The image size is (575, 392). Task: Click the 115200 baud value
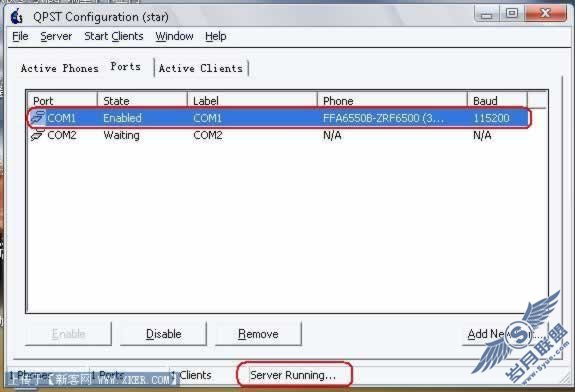tap(491, 118)
